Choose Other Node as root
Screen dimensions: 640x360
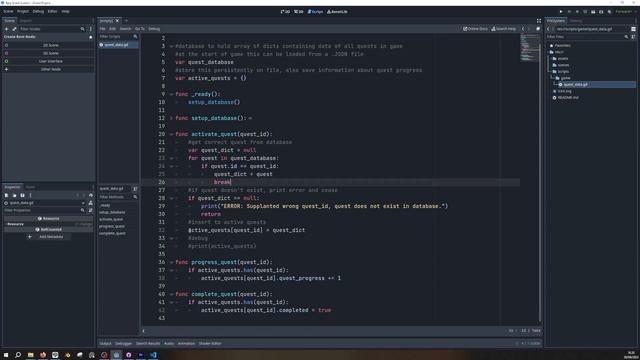(x=49, y=69)
